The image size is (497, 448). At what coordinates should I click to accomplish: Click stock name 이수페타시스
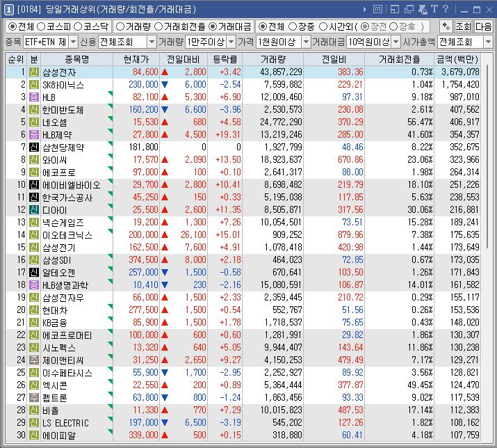tap(67, 372)
